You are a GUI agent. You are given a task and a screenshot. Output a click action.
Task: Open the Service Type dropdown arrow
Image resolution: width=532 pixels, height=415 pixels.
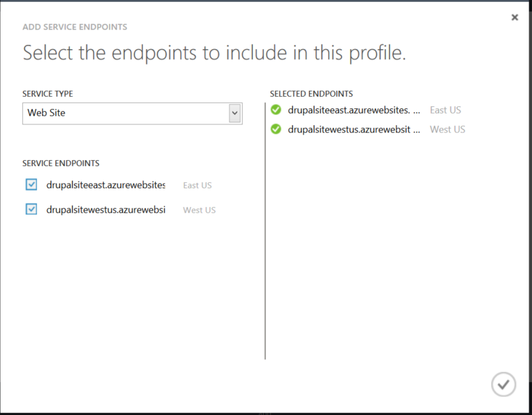coord(235,113)
